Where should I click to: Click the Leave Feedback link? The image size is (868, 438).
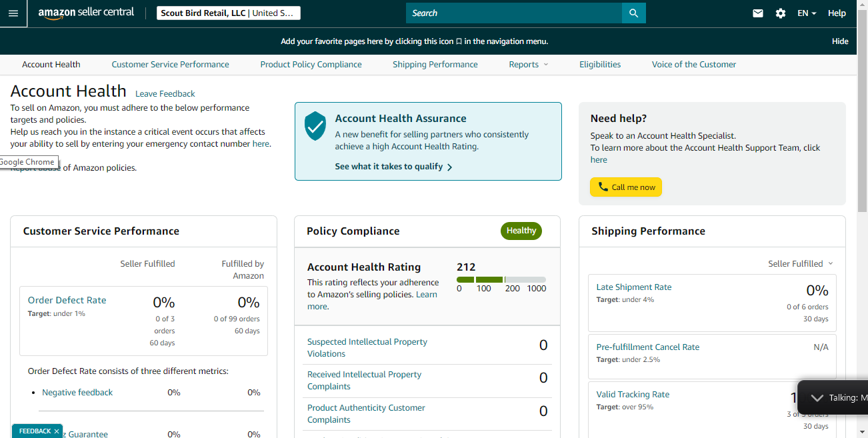coord(165,94)
